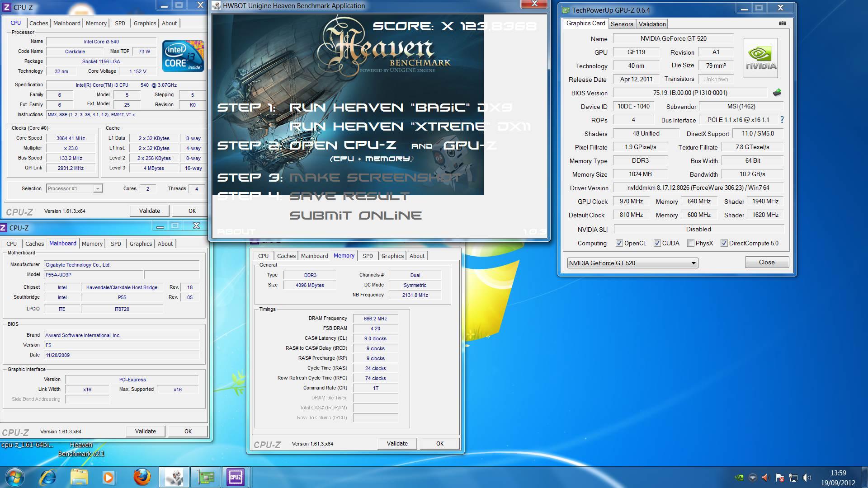Click the BIOS Date value 11/20/2009
Screen dimensions: 868x488
click(122, 355)
